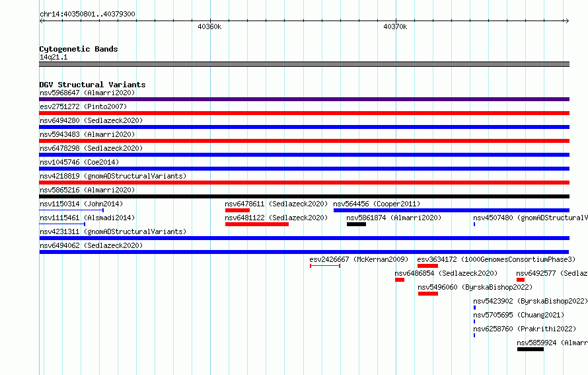Viewport: 588px width, 375px height.
Task: Open variant nsv4231311 (gnomADStructuralVariants) label
Action: 113,231
